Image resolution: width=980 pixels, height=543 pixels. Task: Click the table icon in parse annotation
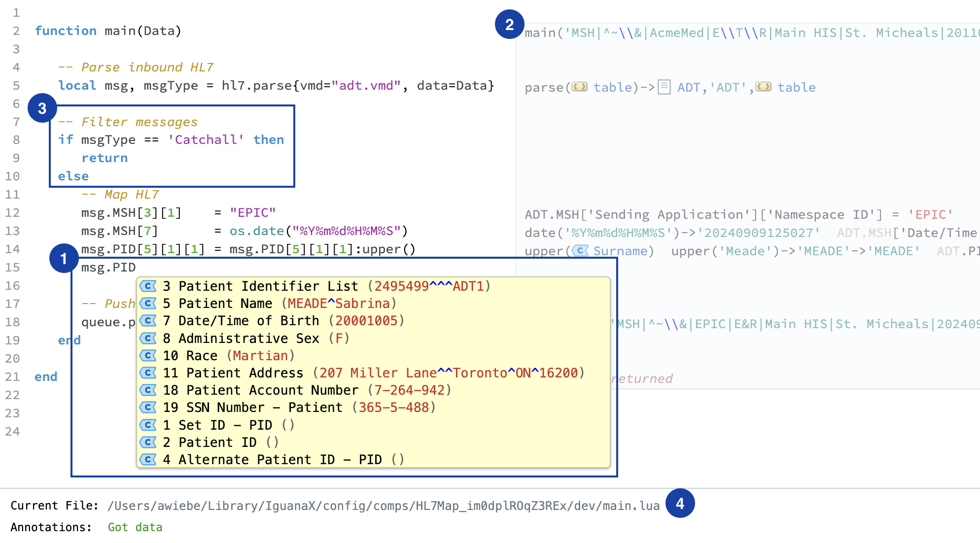click(580, 87)
